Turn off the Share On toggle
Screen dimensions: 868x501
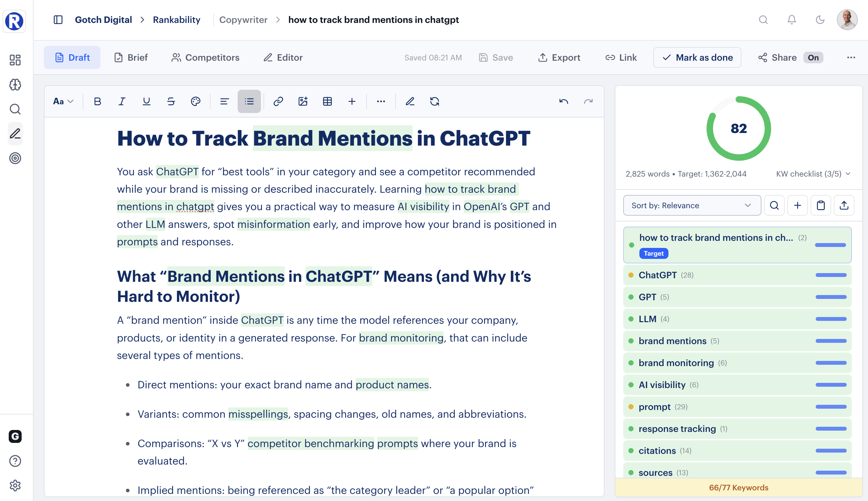(813, 57)
